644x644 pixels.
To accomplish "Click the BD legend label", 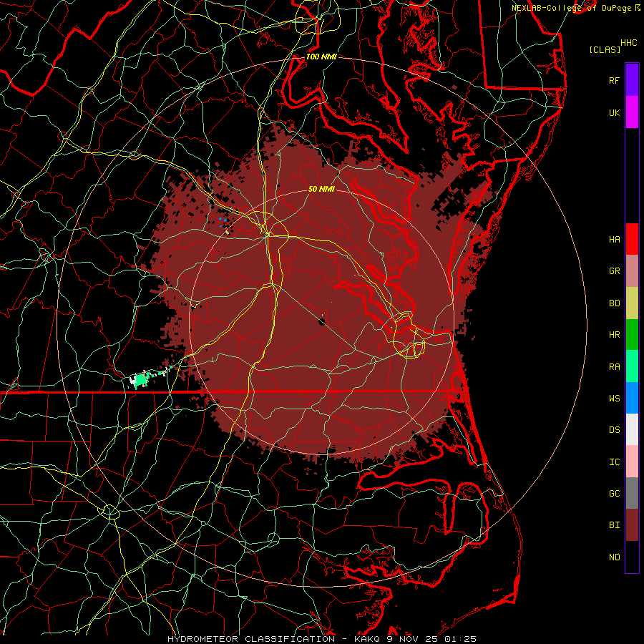I will pyautogui.click(x=614, y=303).
